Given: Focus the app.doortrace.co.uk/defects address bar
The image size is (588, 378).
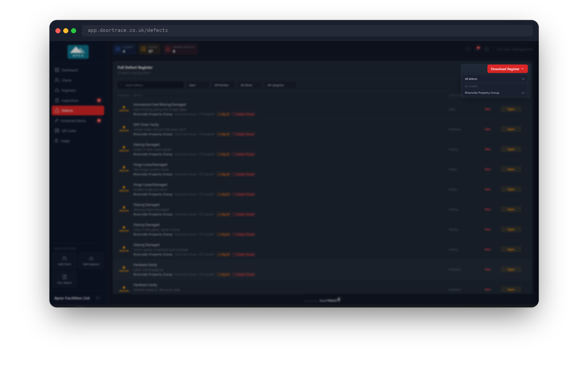Looking at the screenshot, I should coord(307,30).
